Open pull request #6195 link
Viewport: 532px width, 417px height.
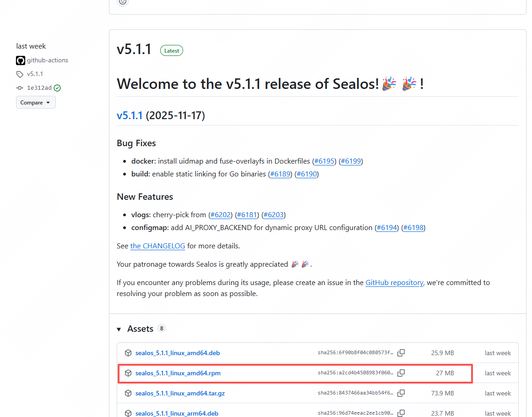[324, 161]
